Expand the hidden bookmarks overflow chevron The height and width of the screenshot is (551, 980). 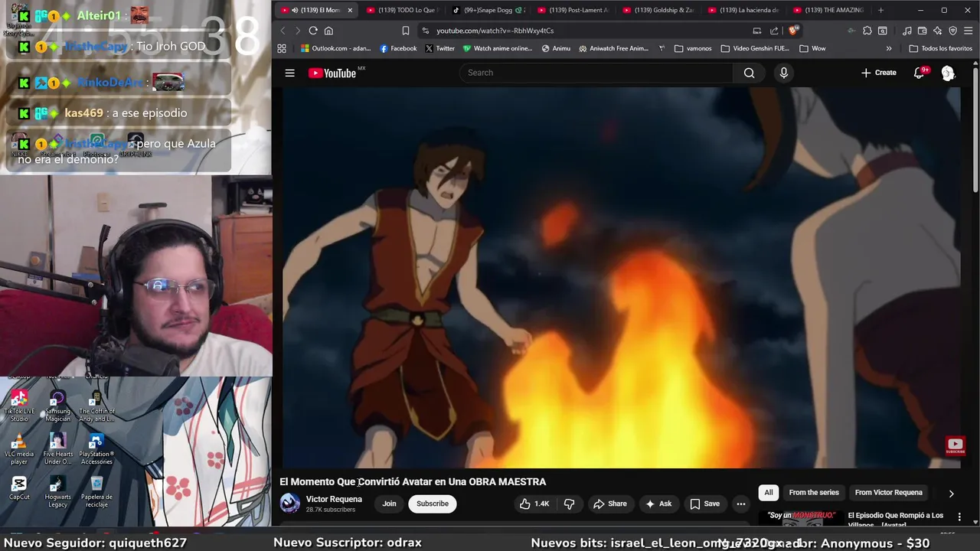(x=888, y=48)
